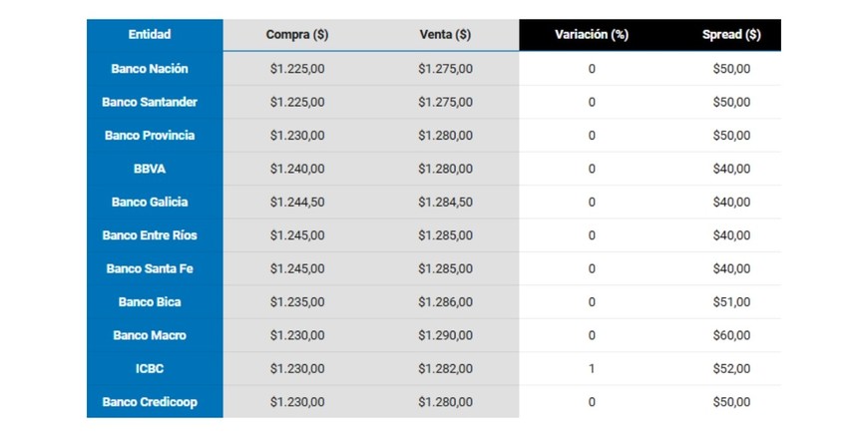Screen dimensions: 868x437
Task: Click the Banco Credicoop row label
Action: [x=150, y=402]
